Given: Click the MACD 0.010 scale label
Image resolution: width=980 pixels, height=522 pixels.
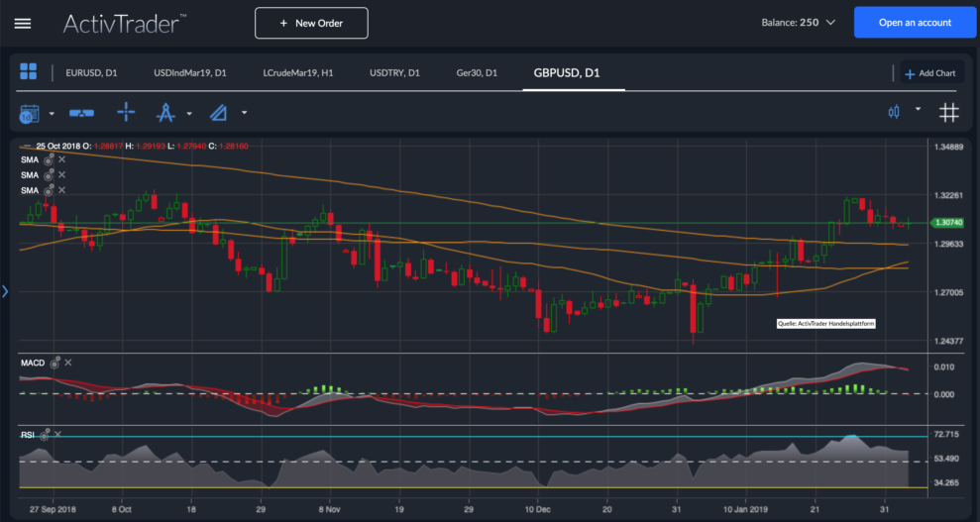Looking at the screenshot, I should point(943,366).
